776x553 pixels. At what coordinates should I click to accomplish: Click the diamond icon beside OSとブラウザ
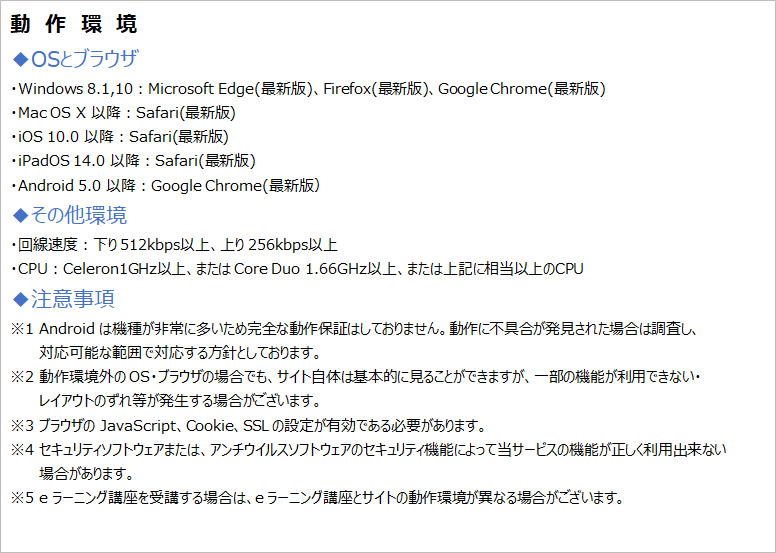20,59
